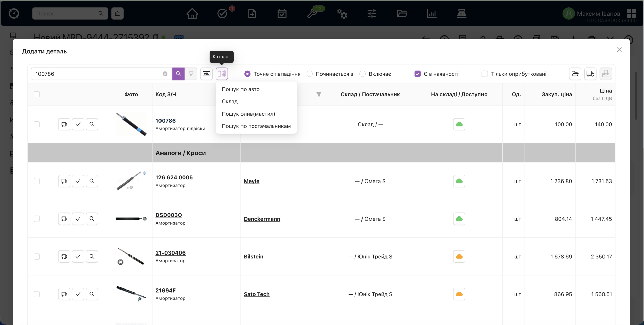The height and width of the screenshot is (325, 644).
Task: Choose 'Пошук по авто' menu entry
Action: 240,89
